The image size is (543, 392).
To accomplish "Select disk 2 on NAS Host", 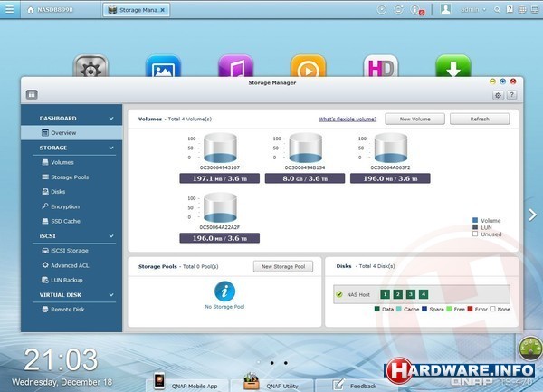I will (x=397, y=294).
